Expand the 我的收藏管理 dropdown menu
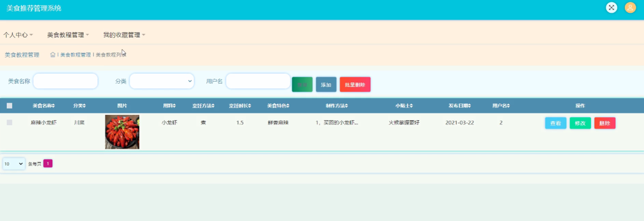644x221 pixels. point(125,36)
